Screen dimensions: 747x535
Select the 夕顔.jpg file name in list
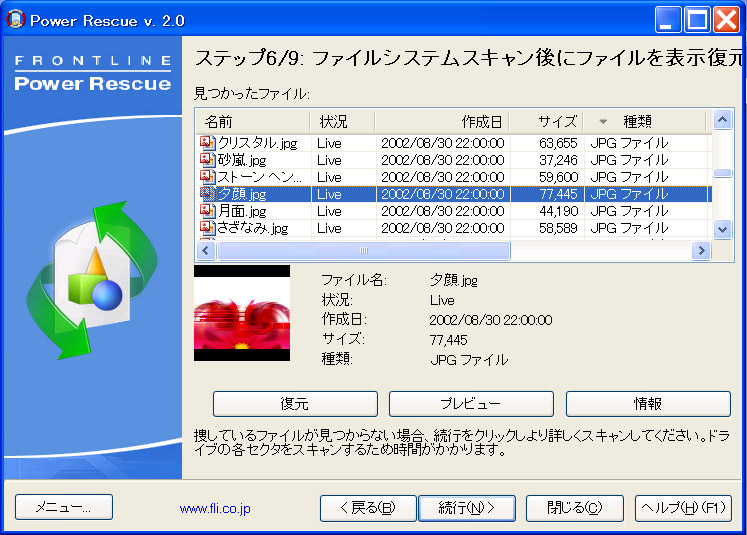click(x=242, y=194)
